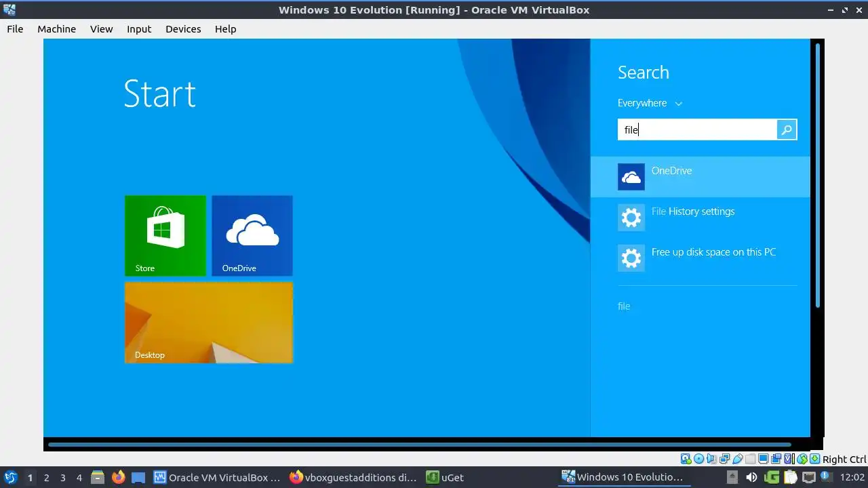
Task: Open Free up disk space result
Action: click(x=701, y=258)
